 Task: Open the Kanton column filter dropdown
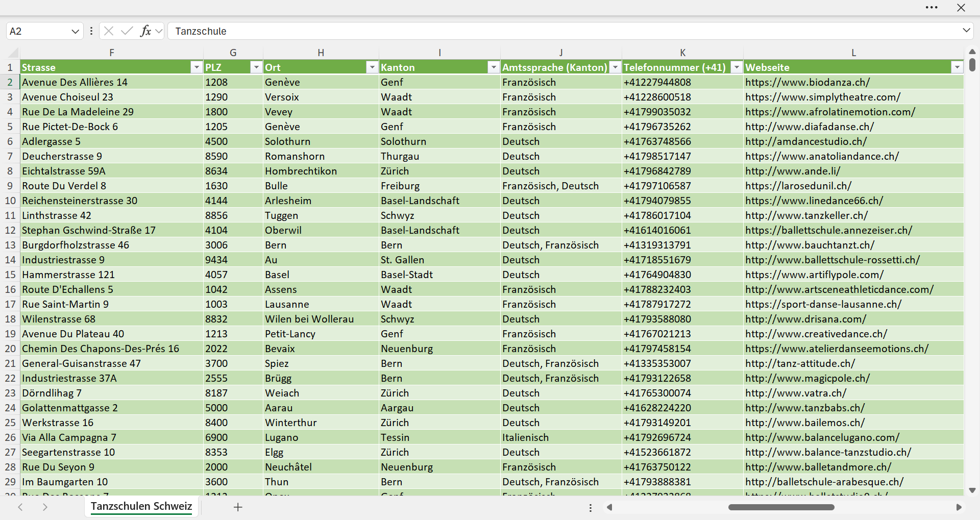[x=494, y=67]
